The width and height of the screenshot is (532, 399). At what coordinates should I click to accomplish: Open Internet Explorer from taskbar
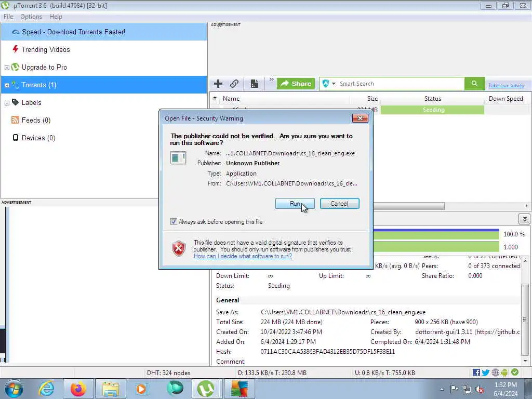pyautogui.click(x=46, y=389)
